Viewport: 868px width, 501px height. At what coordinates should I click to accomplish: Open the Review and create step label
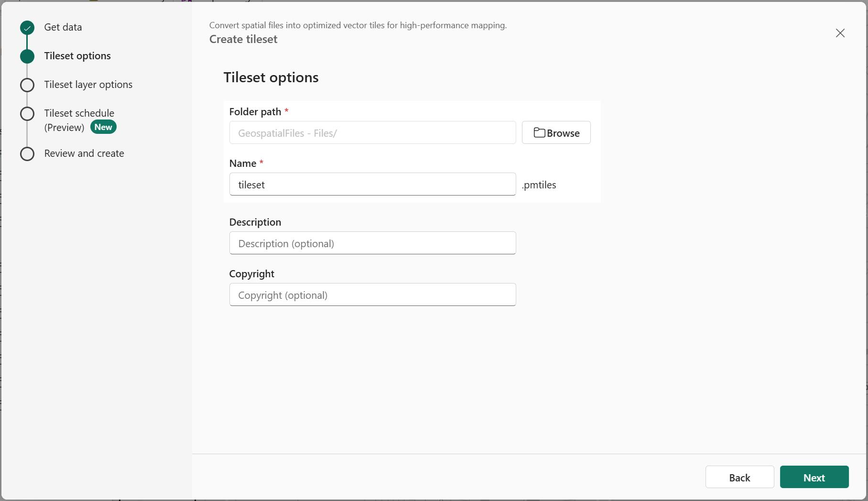[x=84, y=153]
